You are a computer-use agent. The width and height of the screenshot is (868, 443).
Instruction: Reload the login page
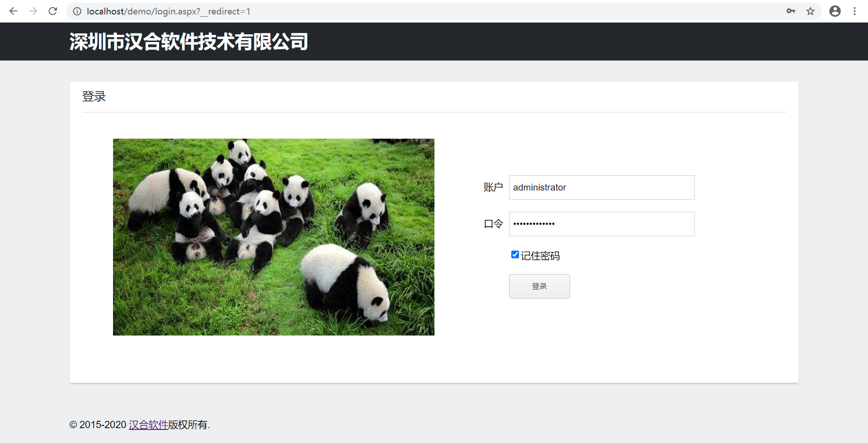[53, 11]
